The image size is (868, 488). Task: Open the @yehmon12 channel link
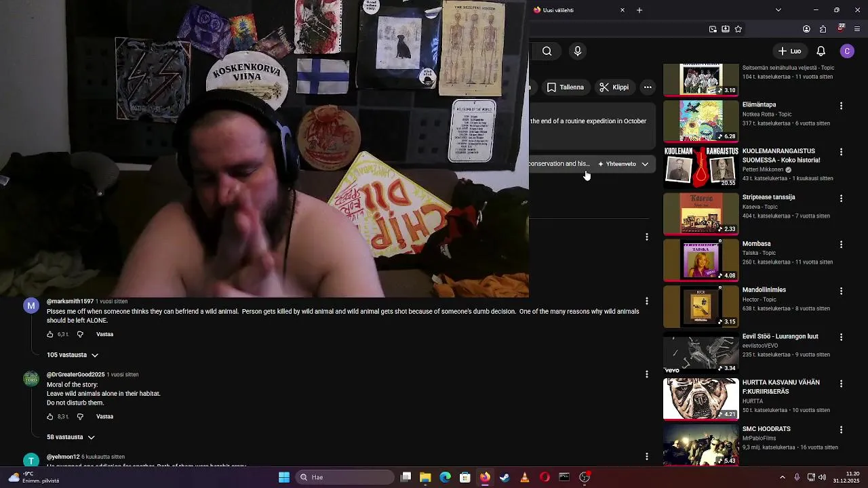point(63,457)
